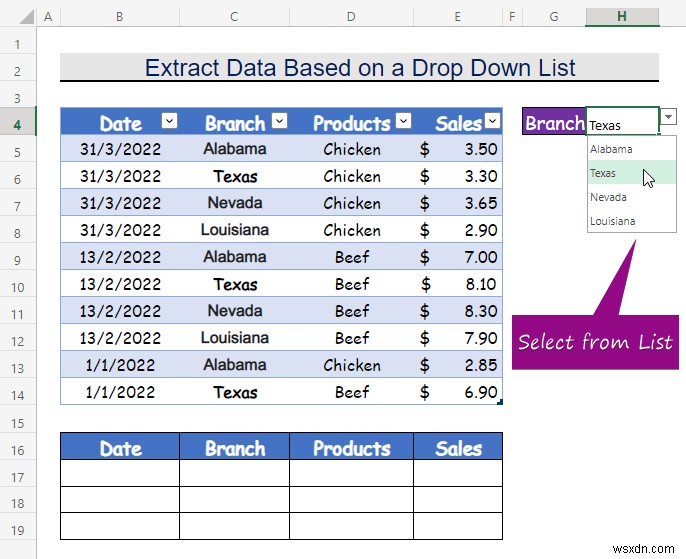Click sales value 2.90
686x559 pixels.
[481, 230]
